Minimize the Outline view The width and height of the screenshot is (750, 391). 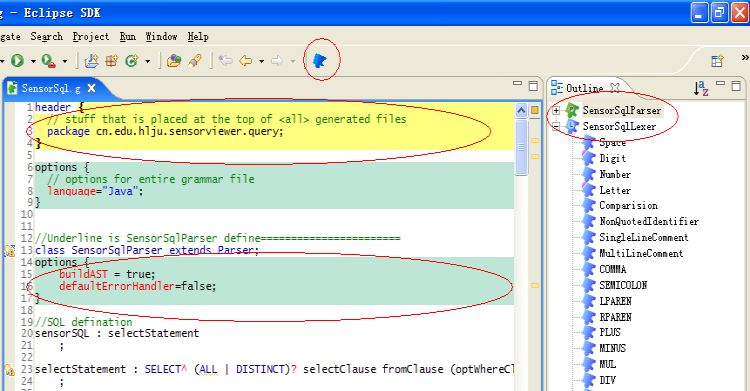720,84
